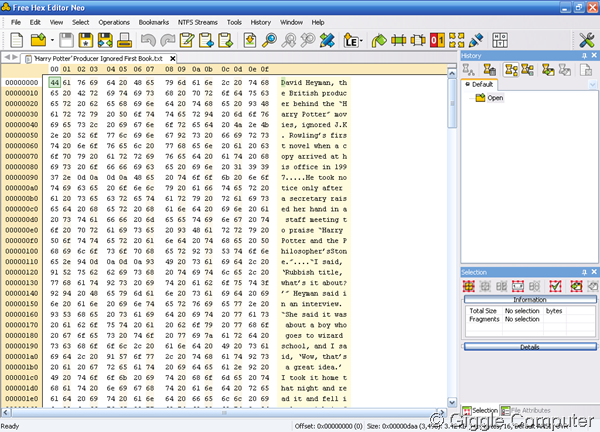Image resolution: width=600 pixels, height=432 pixels.
Task: Open settings with wrench and screwdriver icon
Action: 586,40
